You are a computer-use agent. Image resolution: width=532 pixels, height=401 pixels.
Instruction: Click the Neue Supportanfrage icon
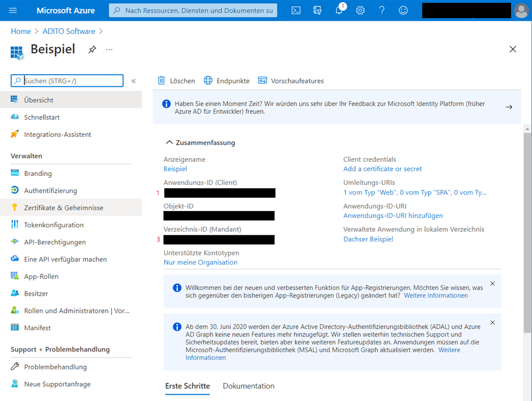[x=15, y=383]
